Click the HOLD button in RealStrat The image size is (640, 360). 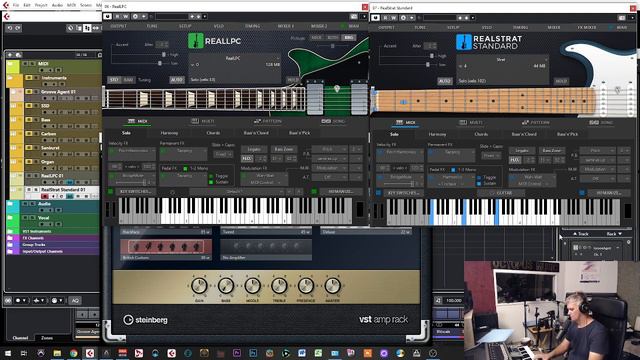(x=561, y=81)
